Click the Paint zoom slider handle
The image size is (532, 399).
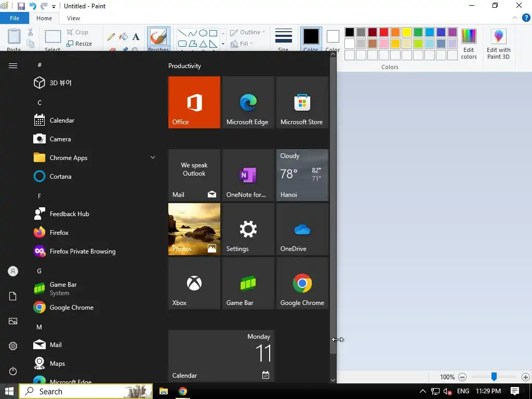[x=494, y=376]
